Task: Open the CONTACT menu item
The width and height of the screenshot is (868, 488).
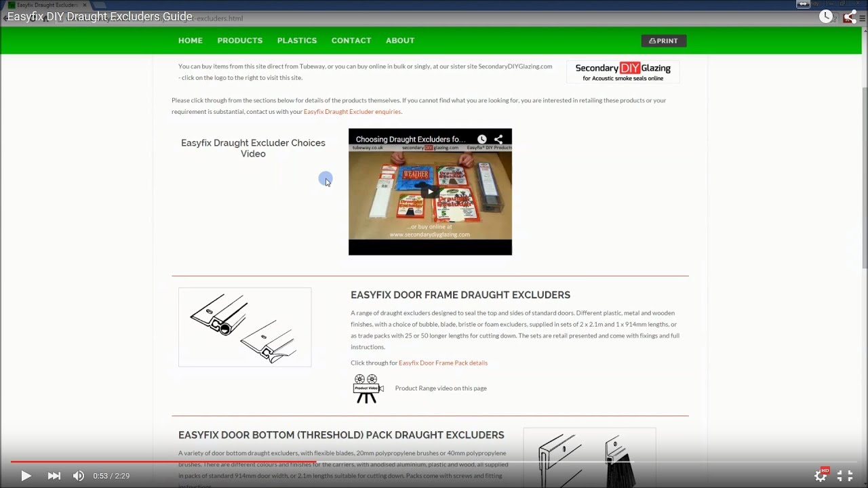Action: click(351, 41)
